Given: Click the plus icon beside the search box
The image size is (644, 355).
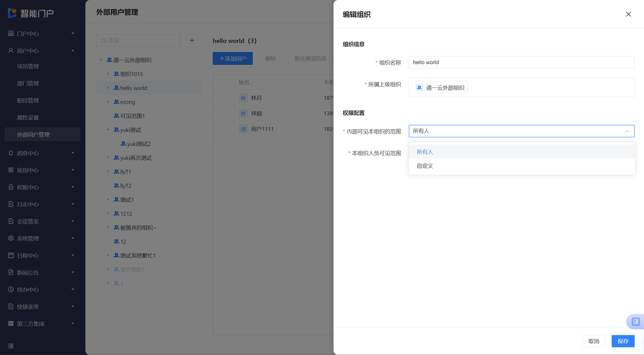Looking at the screenshot, I should (192, 40).
